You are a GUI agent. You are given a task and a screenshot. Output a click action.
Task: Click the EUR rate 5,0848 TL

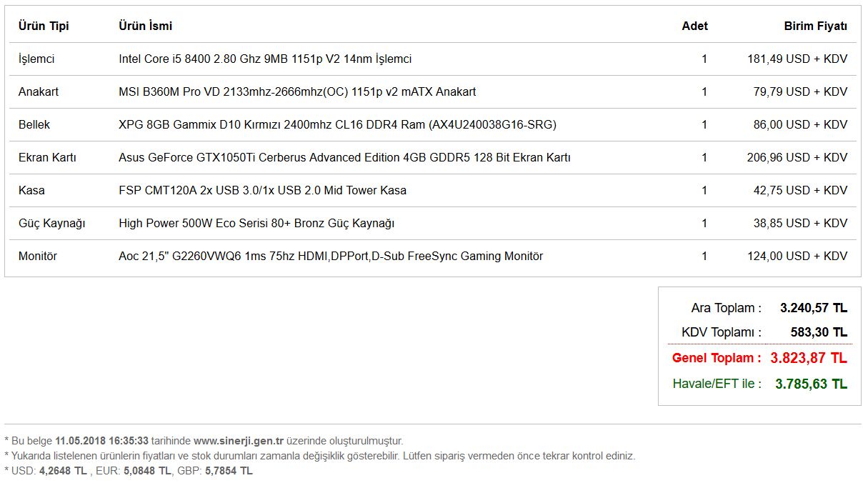147,471
